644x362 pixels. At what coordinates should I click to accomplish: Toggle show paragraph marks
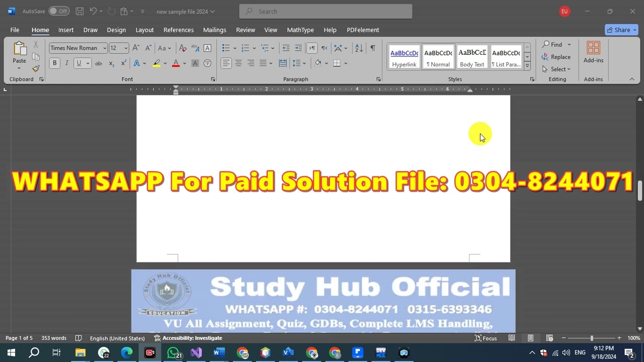tap(373, 48)
